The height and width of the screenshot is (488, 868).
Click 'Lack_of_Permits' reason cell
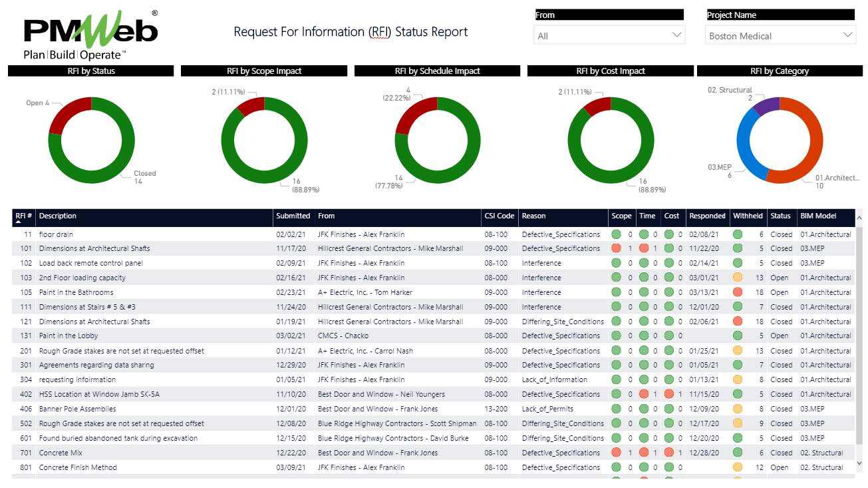(x=547, y=409)
